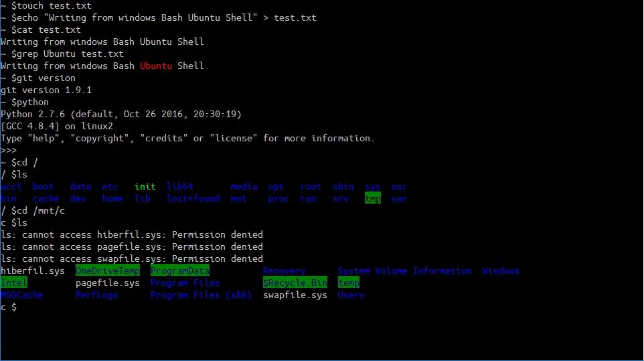Select the echo command writing to test.txt
Image resolution: width=644 pixels, height=361 pixels.
click(x=159, y=17)
